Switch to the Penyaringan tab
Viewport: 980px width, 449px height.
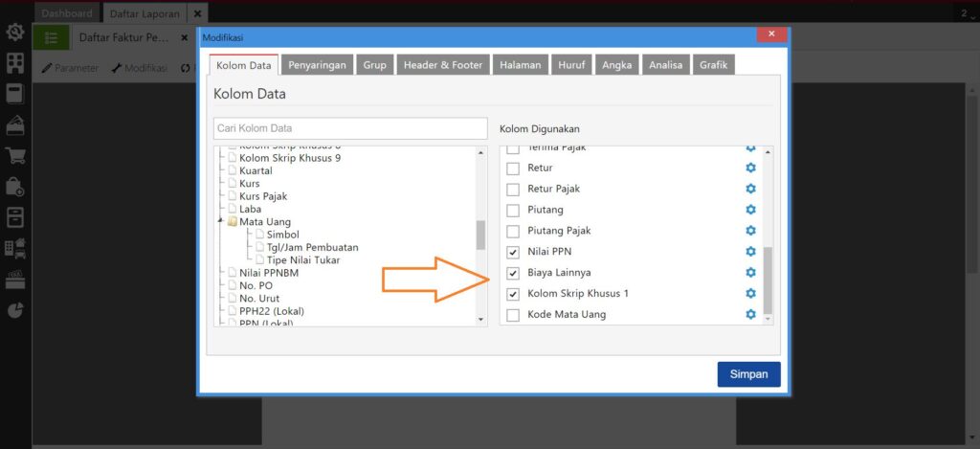[317, 65]
